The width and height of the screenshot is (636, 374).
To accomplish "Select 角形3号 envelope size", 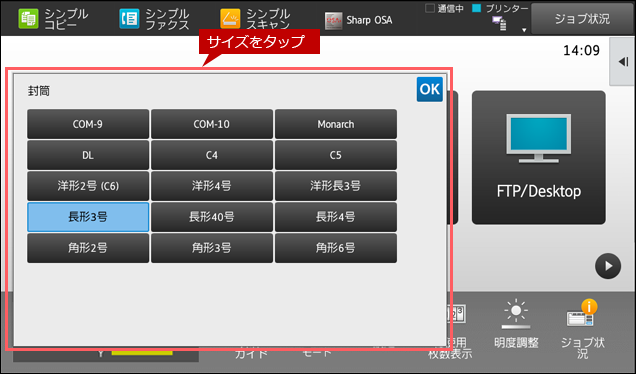I will click(x=212, y=248).
